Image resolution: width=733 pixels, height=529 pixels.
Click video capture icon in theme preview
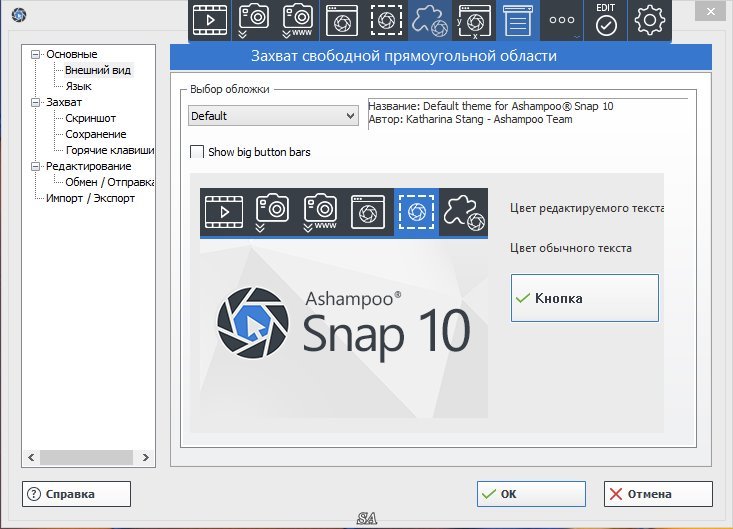coord(224,212)
